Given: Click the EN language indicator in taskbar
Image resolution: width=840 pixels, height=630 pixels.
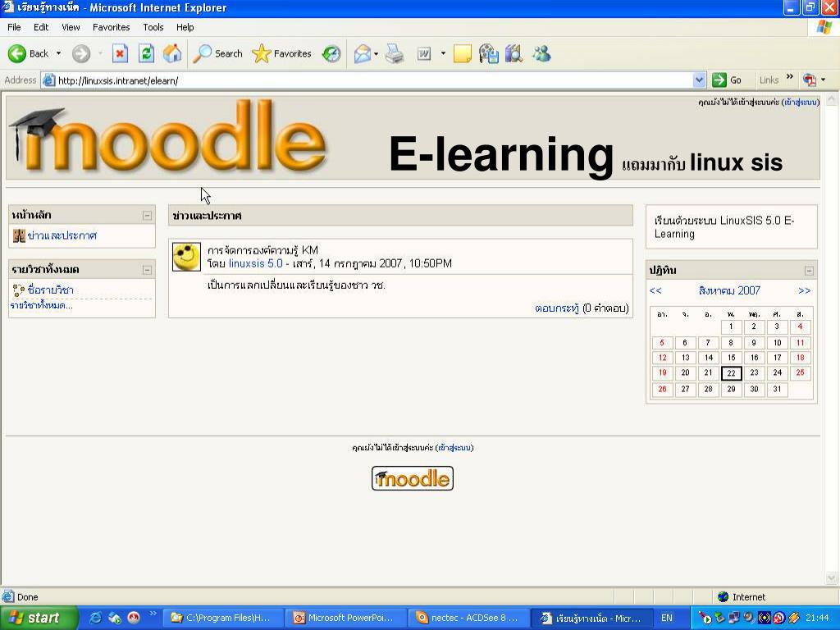Looking at the screenshot, I should coord(666,618).
